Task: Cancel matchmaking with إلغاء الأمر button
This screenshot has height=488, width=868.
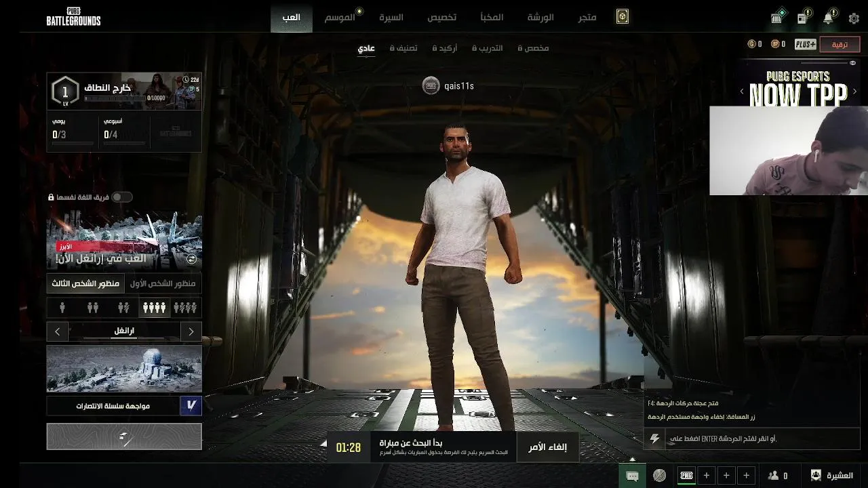Action: [548, 447]
